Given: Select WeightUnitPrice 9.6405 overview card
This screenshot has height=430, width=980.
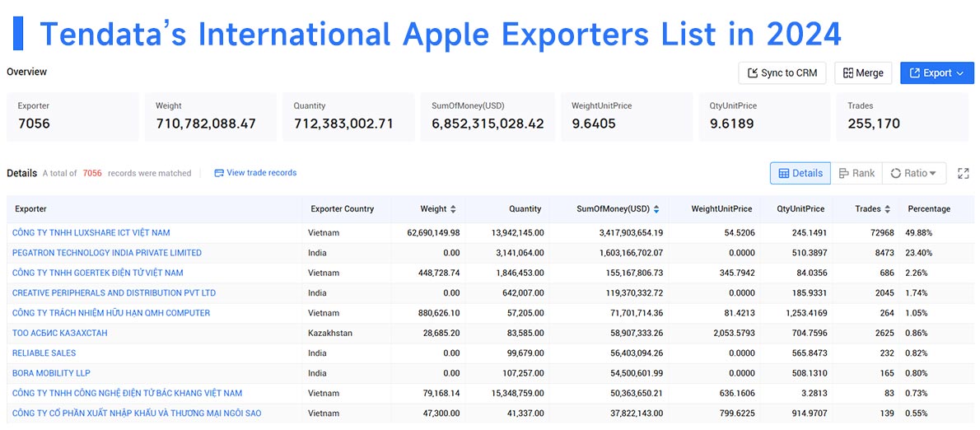Looking at the screenshot, I should point(627,117).
